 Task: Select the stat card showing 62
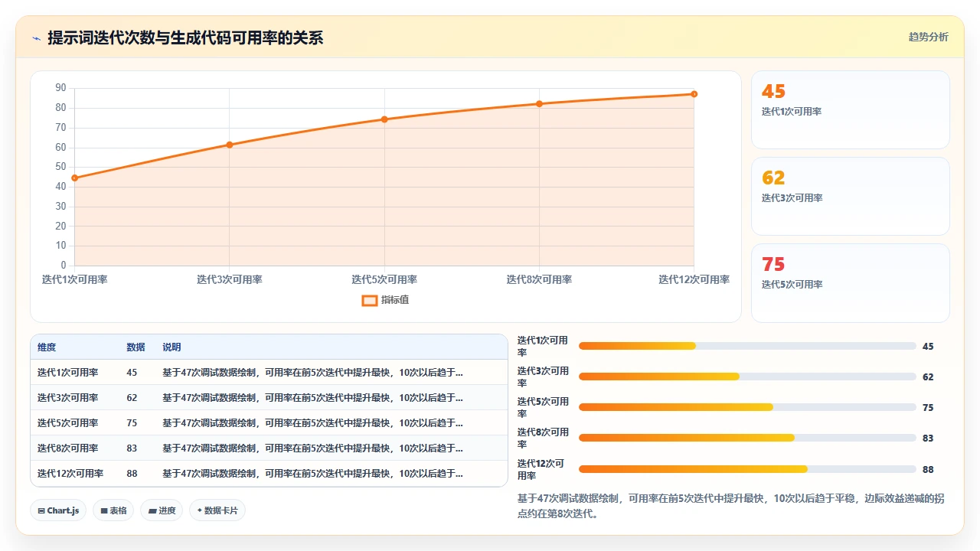(x=851, y=196)
